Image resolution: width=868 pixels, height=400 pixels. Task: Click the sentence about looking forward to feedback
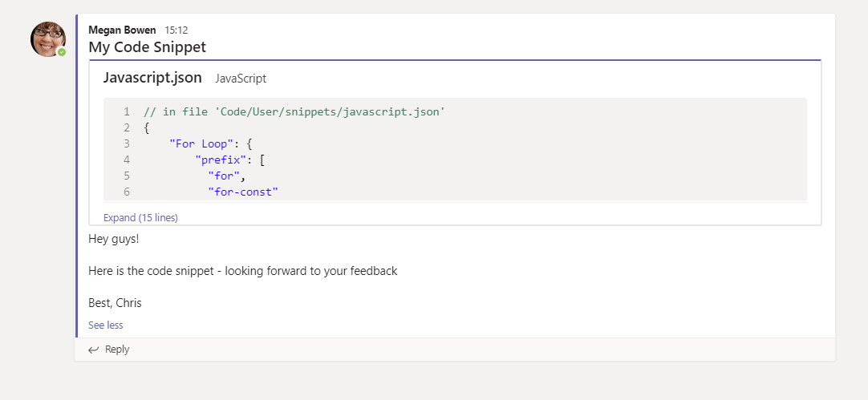(243, 271)
